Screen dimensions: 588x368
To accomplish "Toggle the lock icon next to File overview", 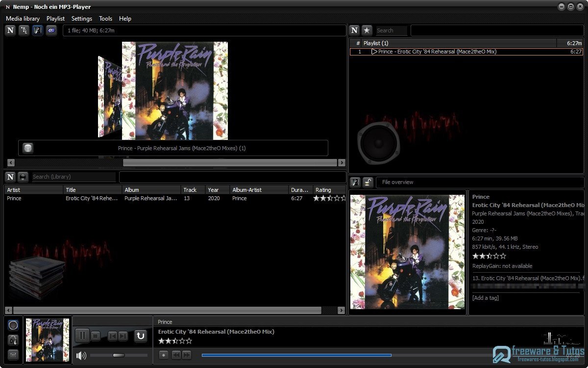I will (x=368, y=182).
